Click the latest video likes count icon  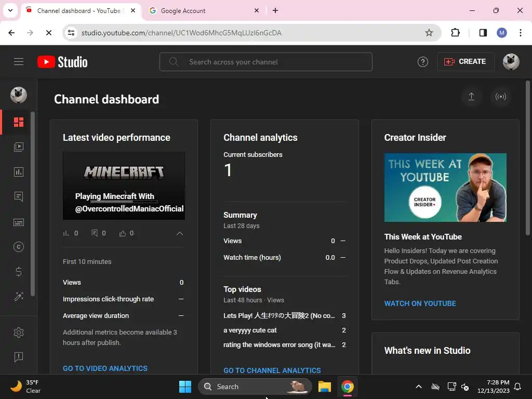(x=123, y=233)
